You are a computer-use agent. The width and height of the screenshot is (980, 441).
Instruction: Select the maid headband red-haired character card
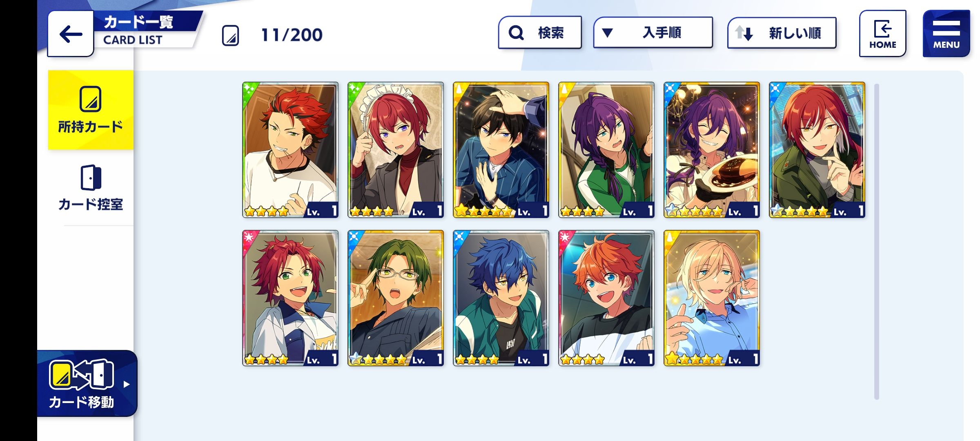point(396,150)
